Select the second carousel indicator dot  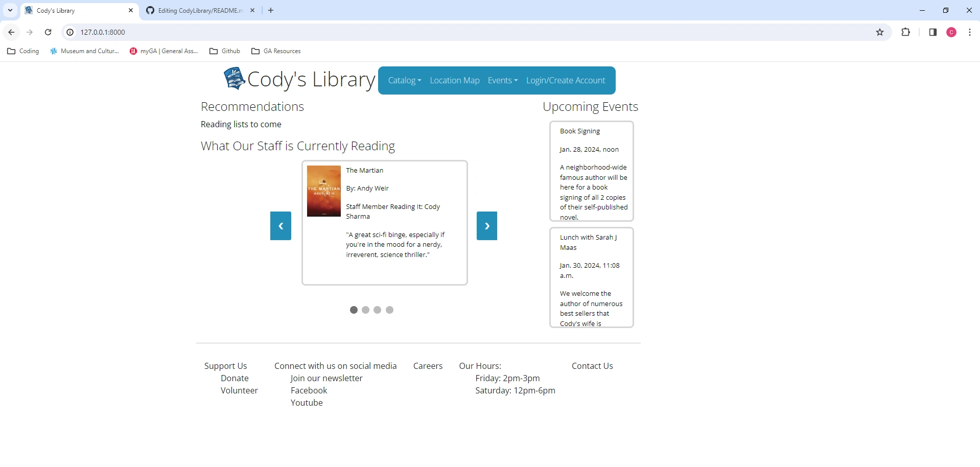coord(365,310)
